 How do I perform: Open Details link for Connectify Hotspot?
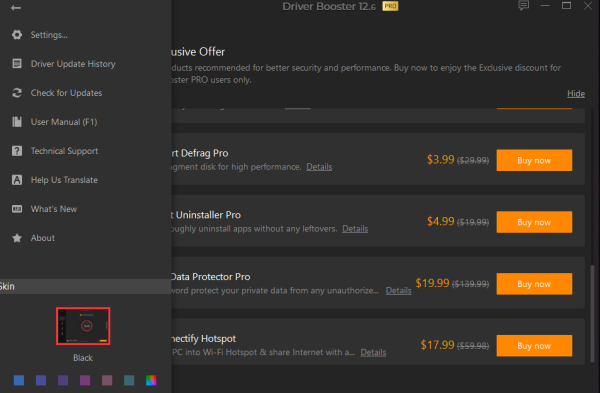tap(373, 352)
